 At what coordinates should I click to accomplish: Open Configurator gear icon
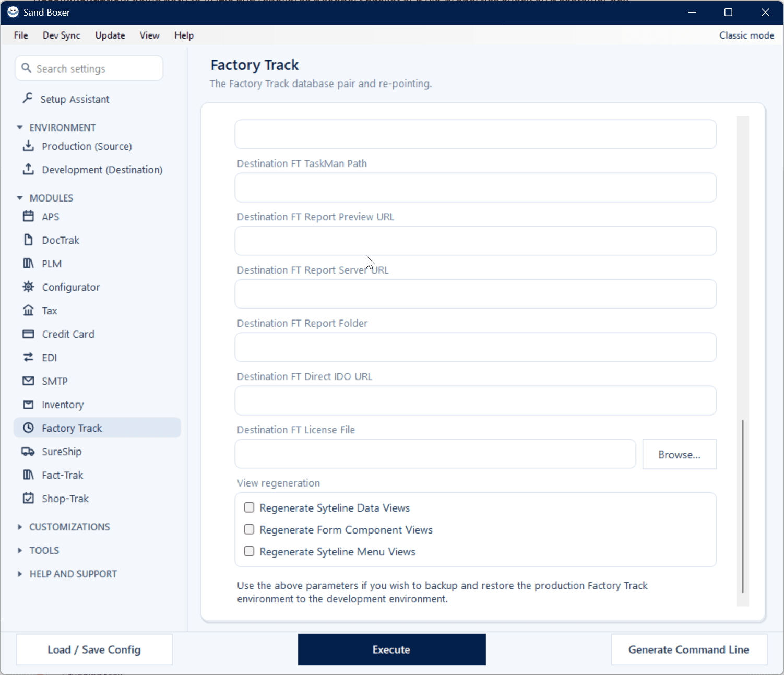pyautogui.click(x=29, y=287)
